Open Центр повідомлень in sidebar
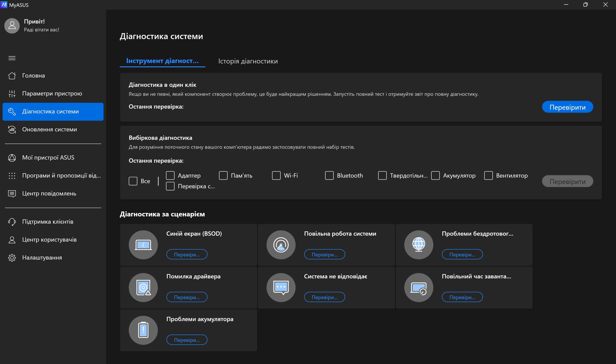The width and height of the screenshot is (616, 364). click(49, 194)
